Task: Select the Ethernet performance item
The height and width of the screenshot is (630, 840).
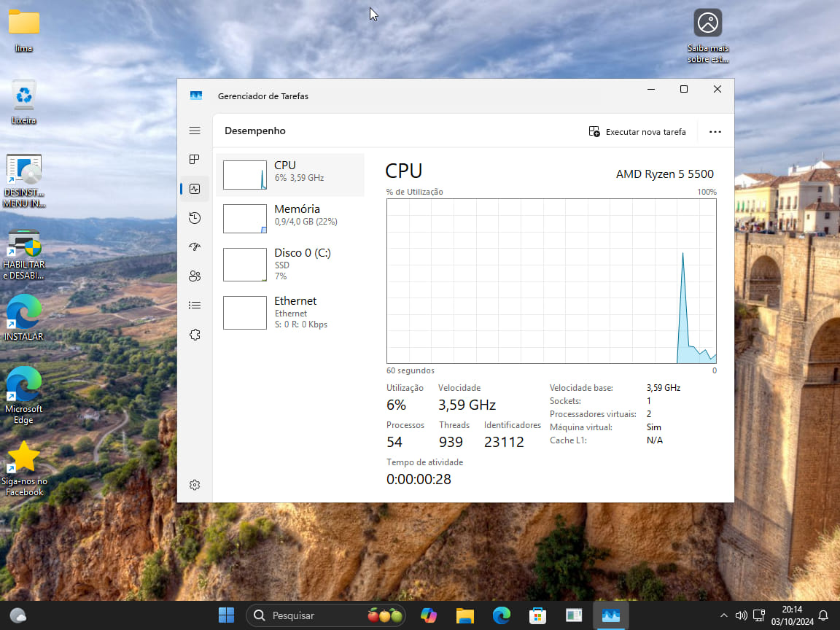Action: click(290, 312)
